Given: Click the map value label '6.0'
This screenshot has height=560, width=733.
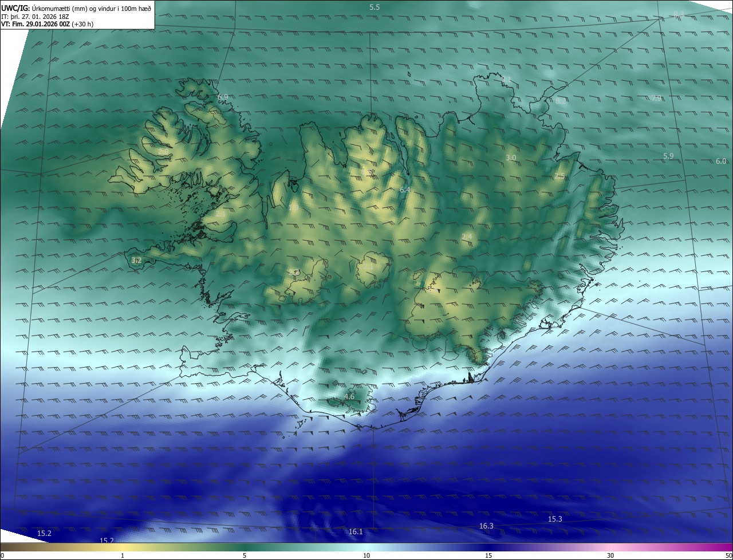Looking at the screenshot, I should [721, 161].
